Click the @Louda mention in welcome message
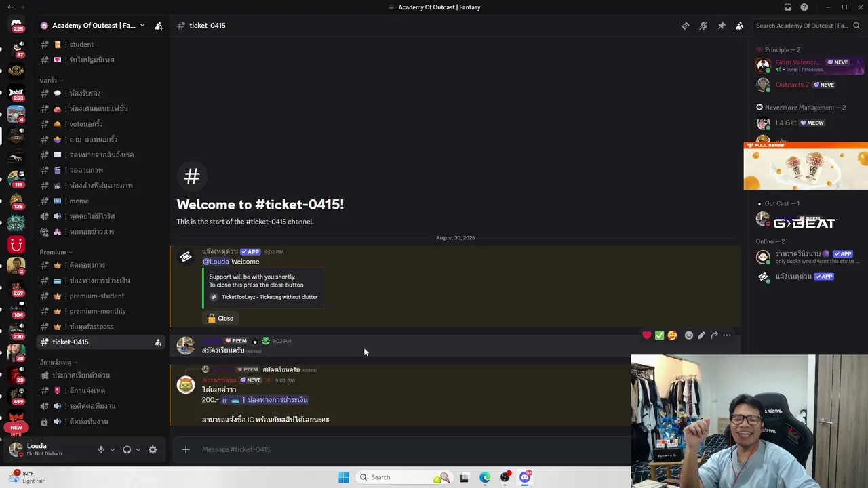Viewport: 868px width, 488px height. tap(216, 262)
